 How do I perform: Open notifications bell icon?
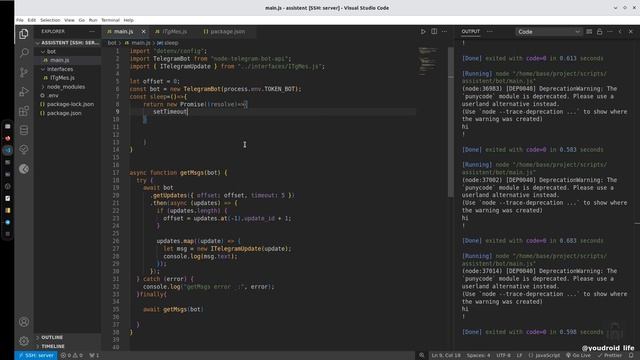tap(631, 356)
